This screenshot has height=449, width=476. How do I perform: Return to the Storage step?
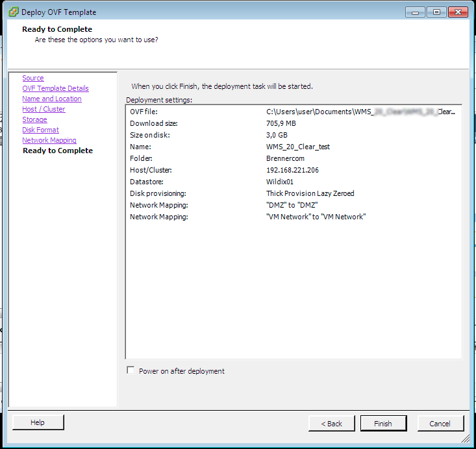[x=34, y=119]
